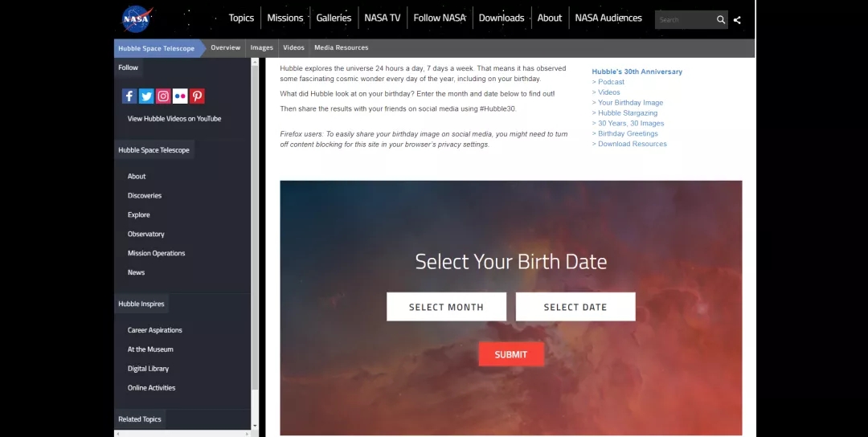Open the Follow NASA menu
The height and width of the screenshot is (437, 868).
(440, 18)
